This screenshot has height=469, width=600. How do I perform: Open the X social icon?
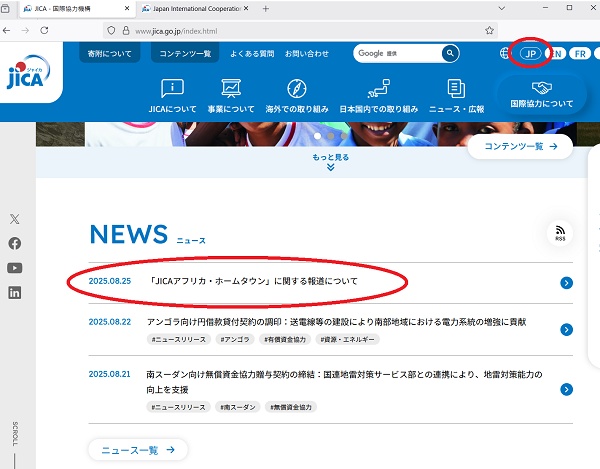pos(15,219)
